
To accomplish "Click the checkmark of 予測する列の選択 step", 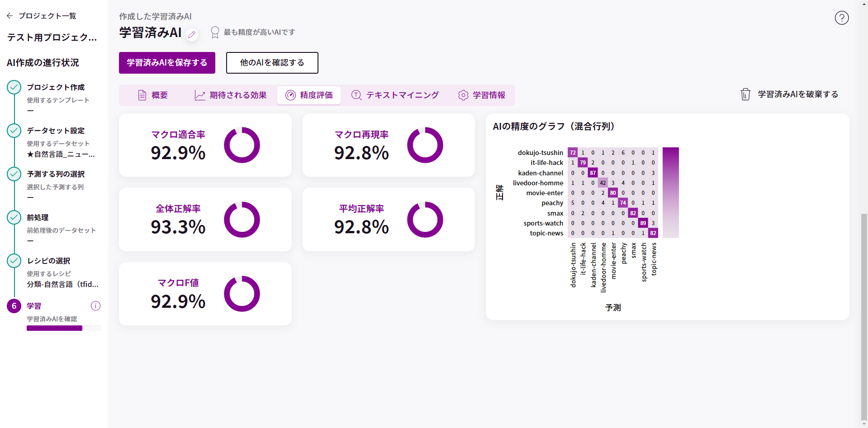I will pos(14,174).
